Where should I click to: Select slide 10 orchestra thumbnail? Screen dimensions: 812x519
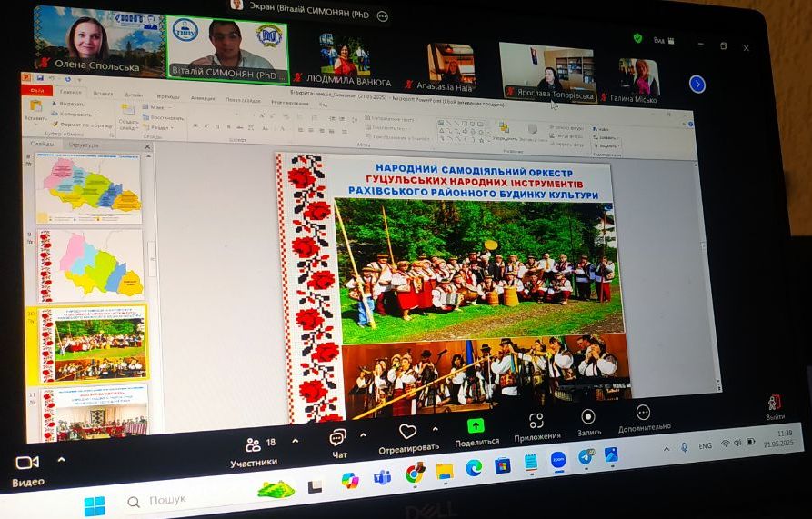tap(94, 344)
